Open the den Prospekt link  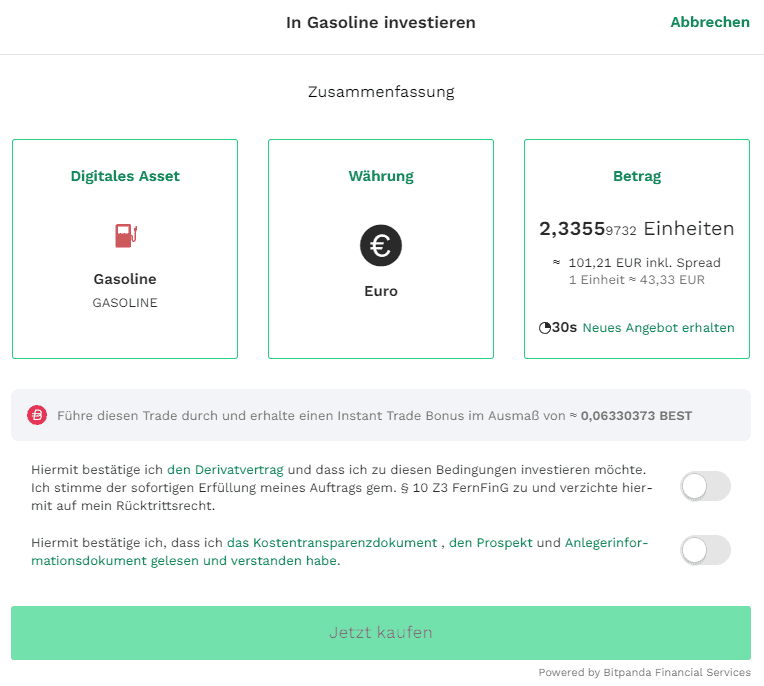[x=491, y=543]
